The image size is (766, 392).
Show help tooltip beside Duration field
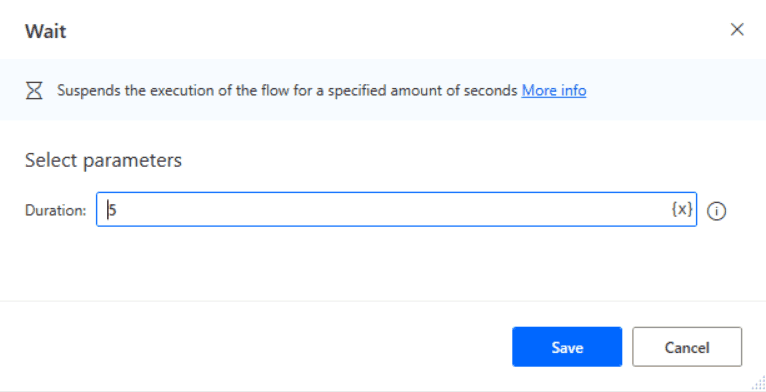coord(716,211)
